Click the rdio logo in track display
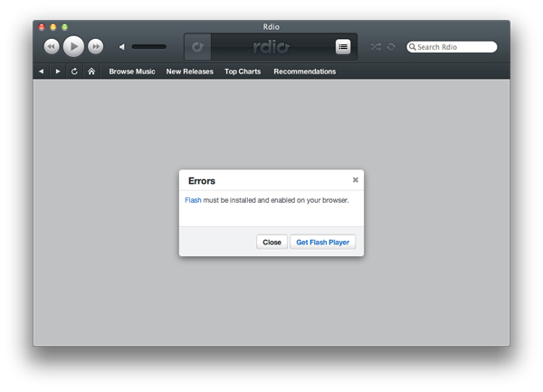Image resolution: width=543 pixels, height=392 pixels. pos(271,47)
